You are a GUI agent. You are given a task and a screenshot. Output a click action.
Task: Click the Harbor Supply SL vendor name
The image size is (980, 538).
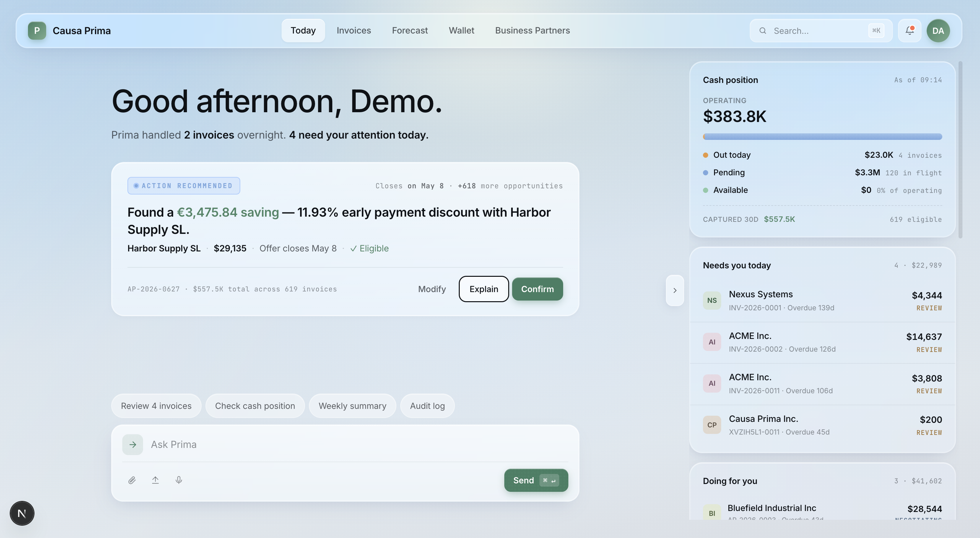164,249
